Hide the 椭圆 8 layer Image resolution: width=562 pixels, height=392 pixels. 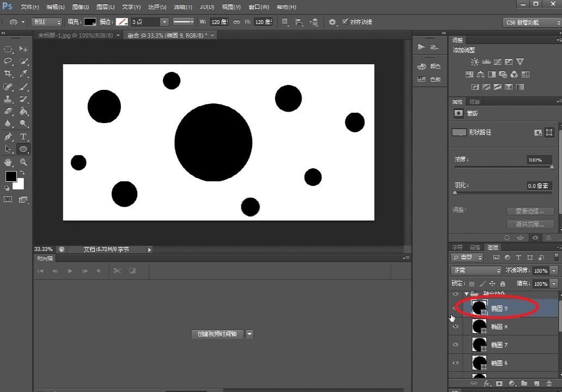point(456,327)
